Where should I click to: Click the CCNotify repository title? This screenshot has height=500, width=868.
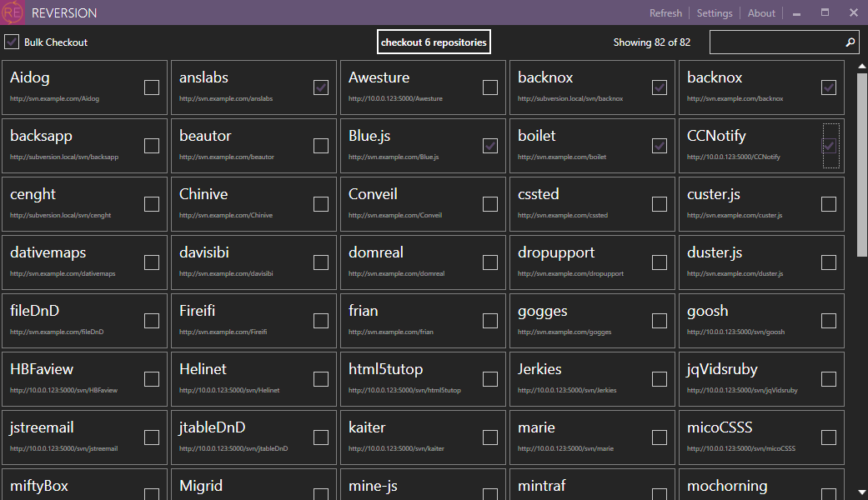click(x=716, y=136)
